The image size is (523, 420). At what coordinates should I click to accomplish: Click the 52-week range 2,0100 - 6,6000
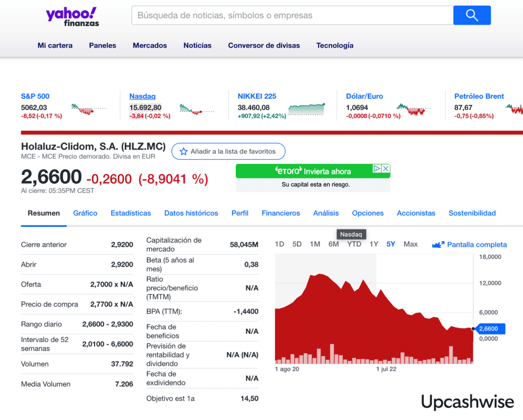108,344
